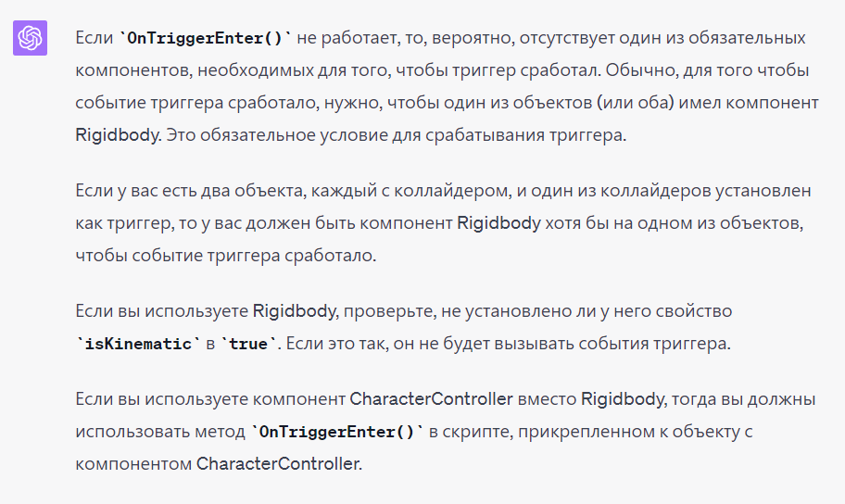Click the word 'вероятно' in first line
The height and width of the screenshot is (504, 845).
(473, 38)
